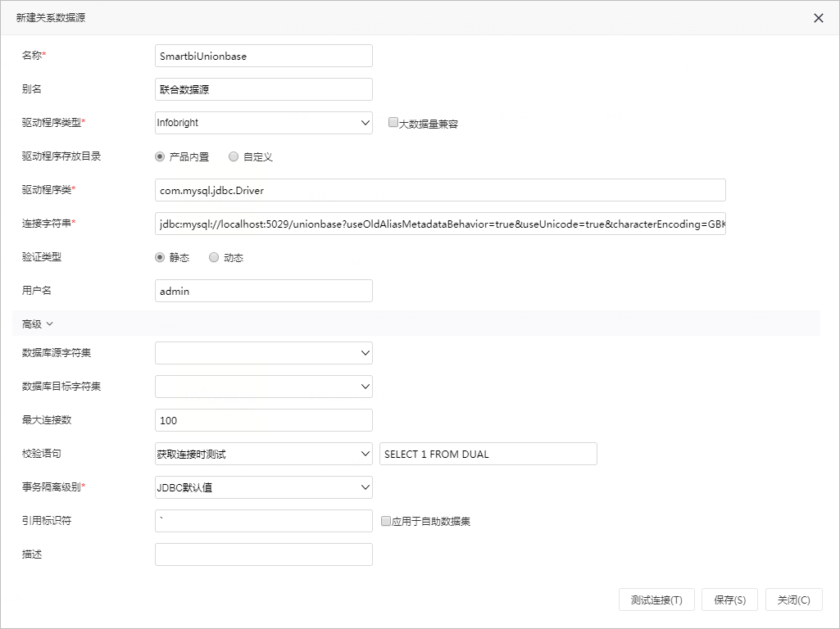Open the 驱动程序类型 dropdown showing Infobright
The width and height of the screenshot is (840, 629).
(264, 123)
